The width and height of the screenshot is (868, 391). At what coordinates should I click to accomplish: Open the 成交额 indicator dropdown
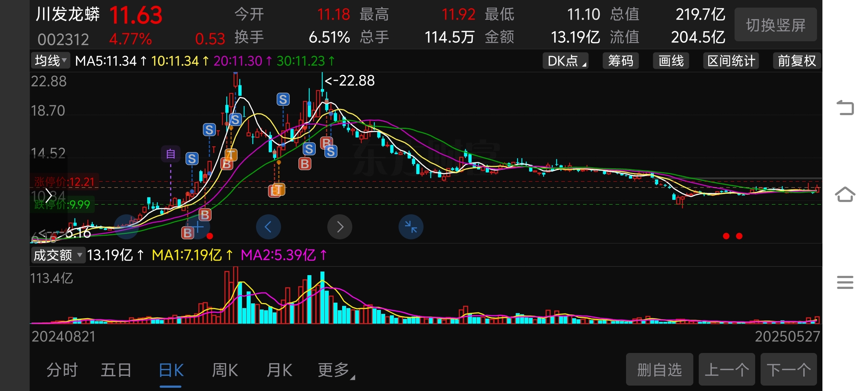click(x=58, y=255)
